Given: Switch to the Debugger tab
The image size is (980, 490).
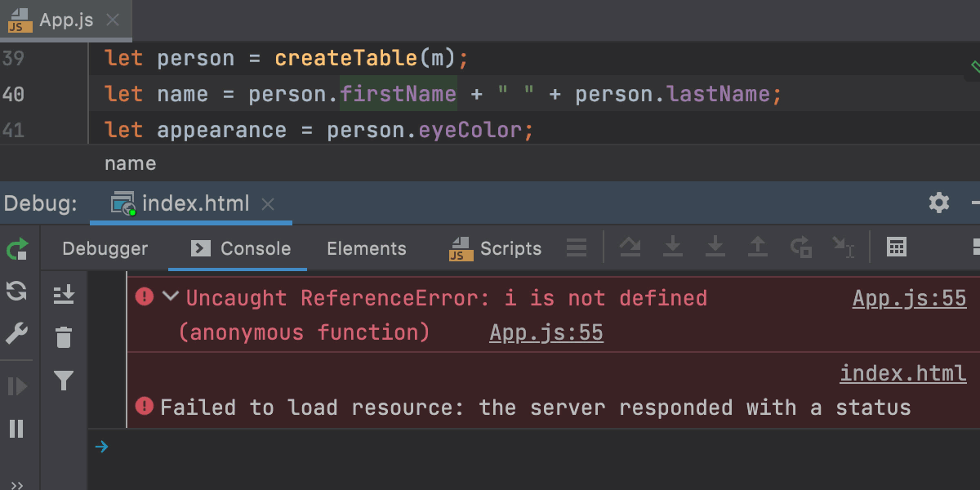Looking at the screenshot, I should [x=105, y=248].
